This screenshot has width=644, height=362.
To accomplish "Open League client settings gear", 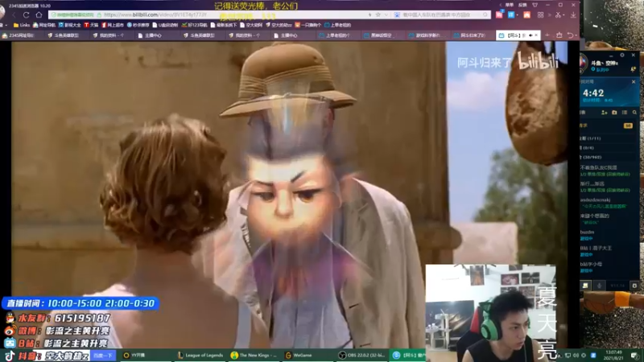I will pyautogui.click(x=622, y=55).
